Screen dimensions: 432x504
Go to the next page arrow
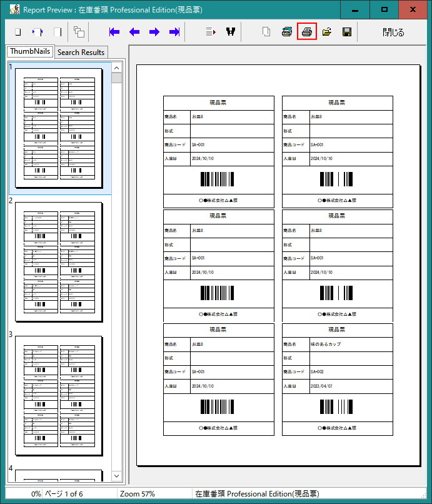tap(154, 32)
